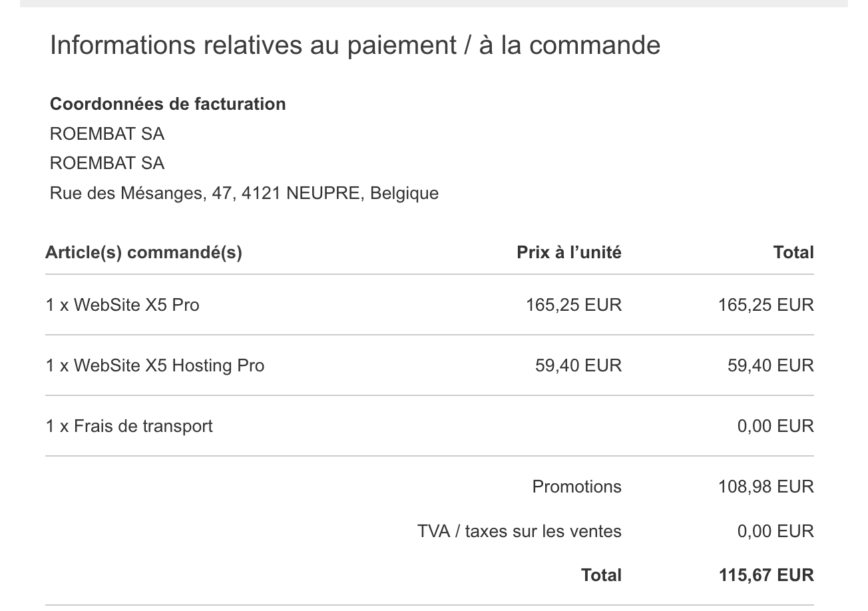Click the transport fee 0,00 EUR amount
This screenshot has height=611, width=868.
tap(775, 426)
